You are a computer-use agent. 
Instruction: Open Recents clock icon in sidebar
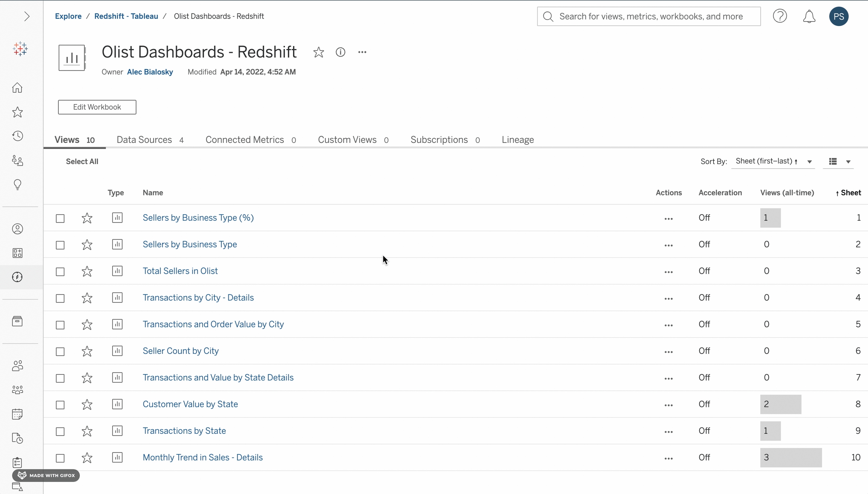click(x=17, y=136)
